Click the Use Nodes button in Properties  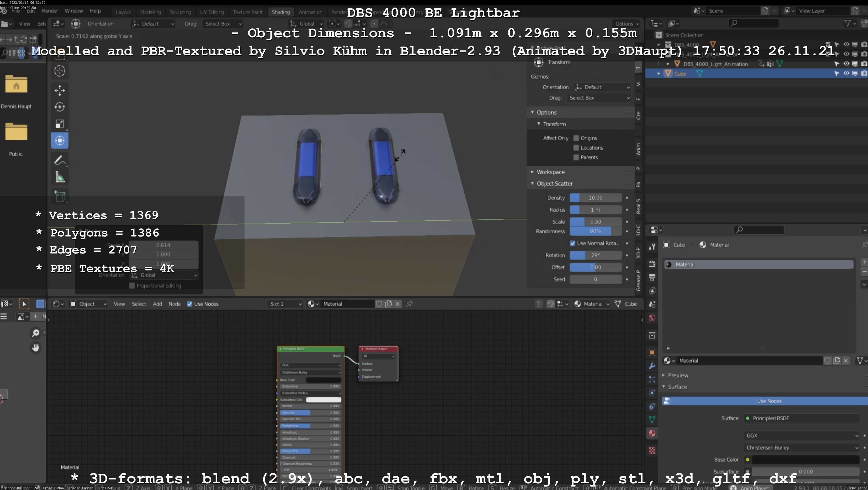(765, 401)
